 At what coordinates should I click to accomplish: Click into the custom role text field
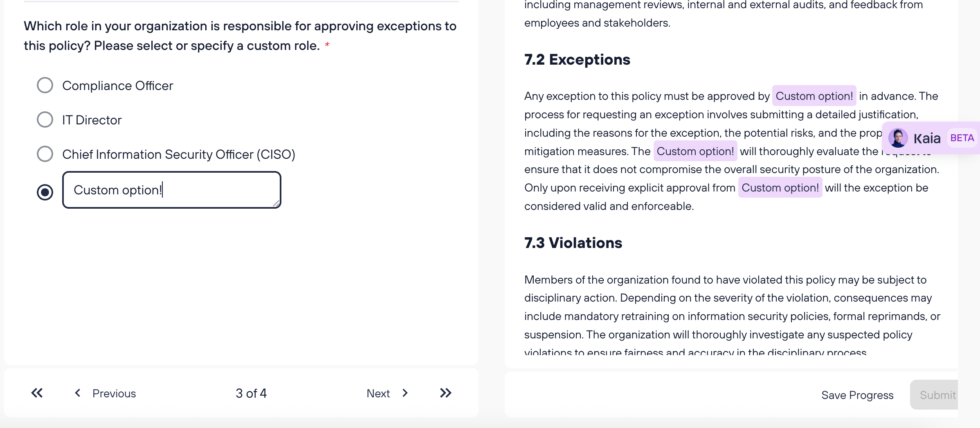[x=172, y=190]
